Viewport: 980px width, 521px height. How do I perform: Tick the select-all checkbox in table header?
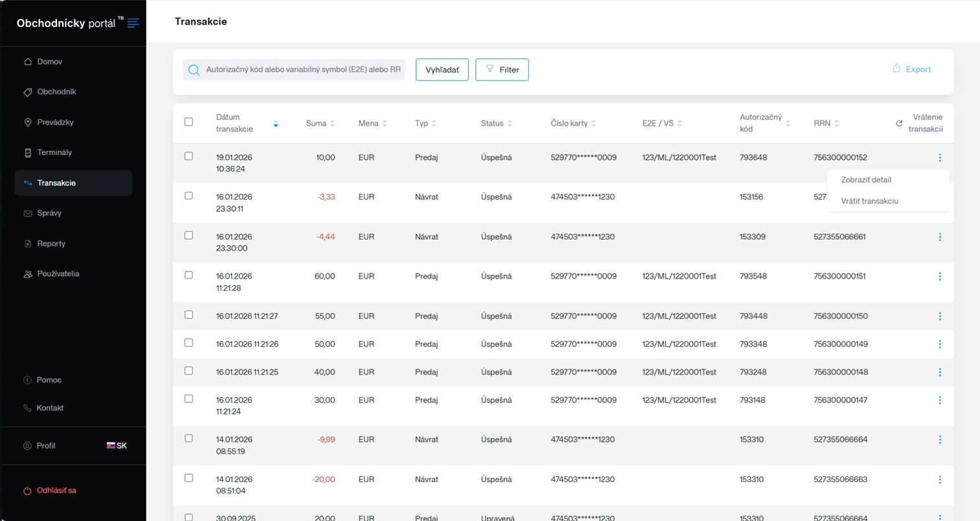[189, 122]
